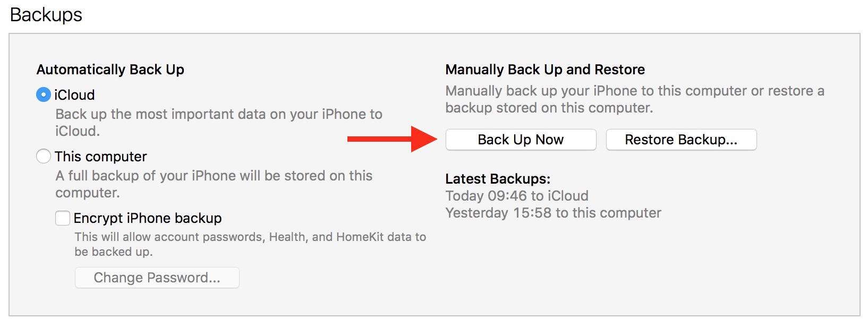The image size is (868, 328).
Task: Click Change Password for encrypted backups
Action: 156,277
